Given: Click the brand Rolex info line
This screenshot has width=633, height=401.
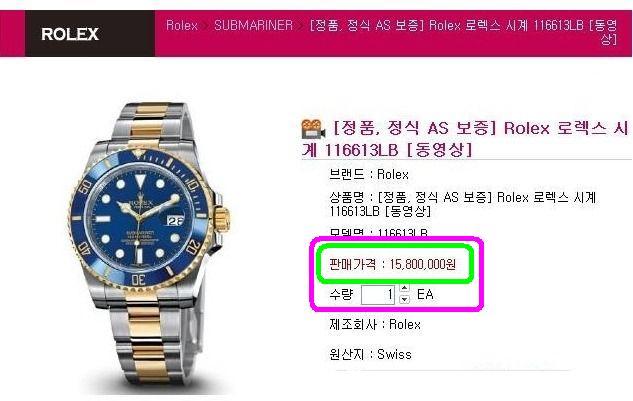Looking at the screenshot, I should point(369,174).
